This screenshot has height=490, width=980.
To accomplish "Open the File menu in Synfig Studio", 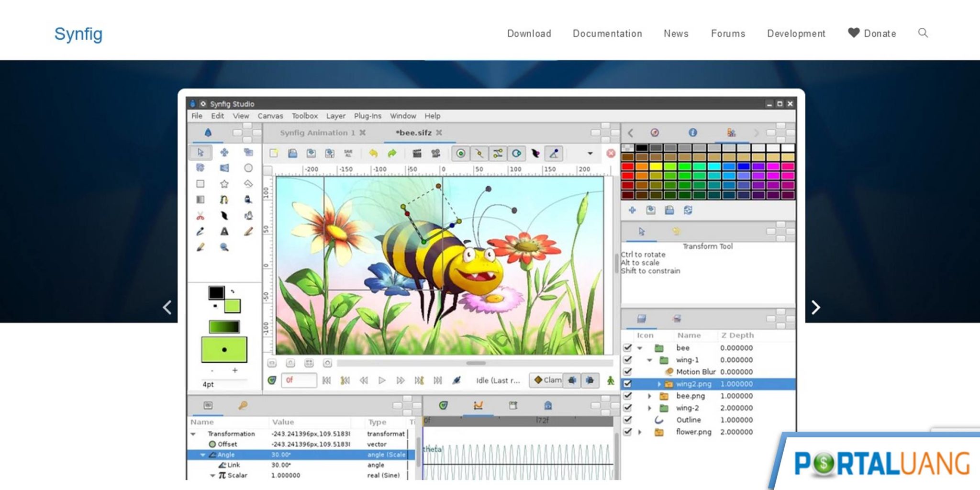I will [197, 116].
